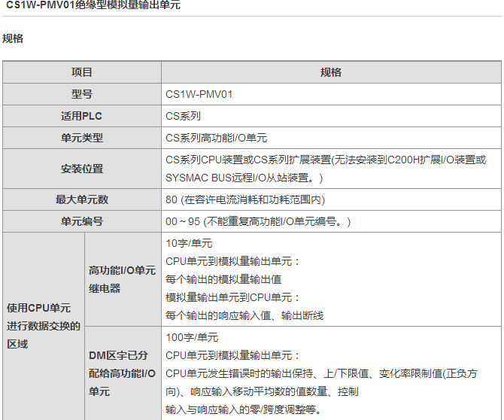Click the 80 (在容许电流消耗和功耗范围内) value

tap(245, 199)
